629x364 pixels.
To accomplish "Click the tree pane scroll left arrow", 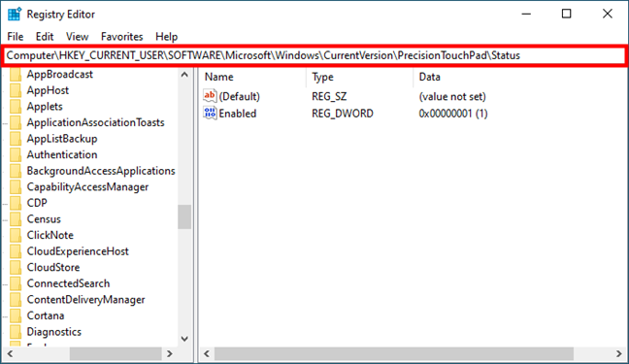I will pyautogui.click(x=10, y=353).
